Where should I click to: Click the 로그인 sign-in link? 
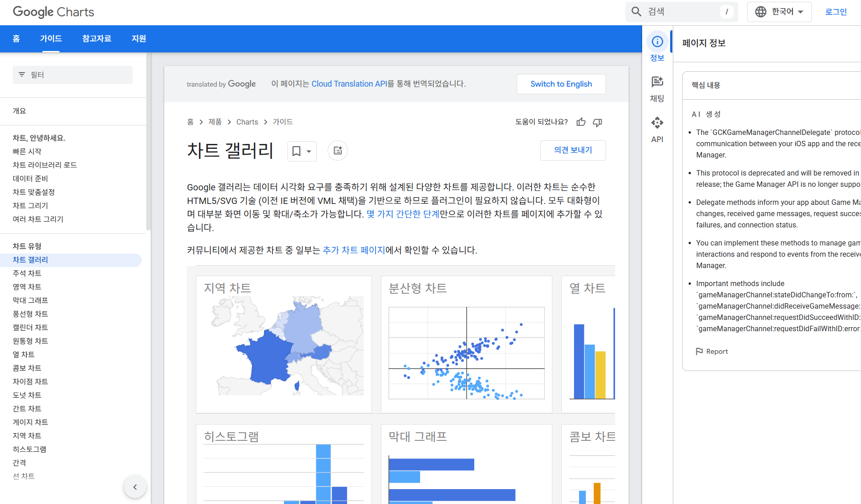tap(836, 12)
